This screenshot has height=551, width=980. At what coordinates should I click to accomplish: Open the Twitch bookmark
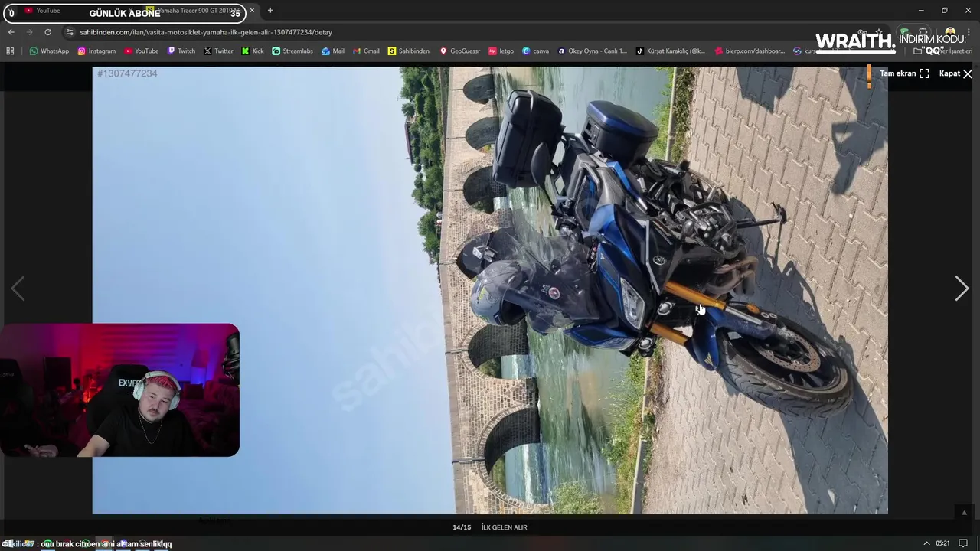181,51
